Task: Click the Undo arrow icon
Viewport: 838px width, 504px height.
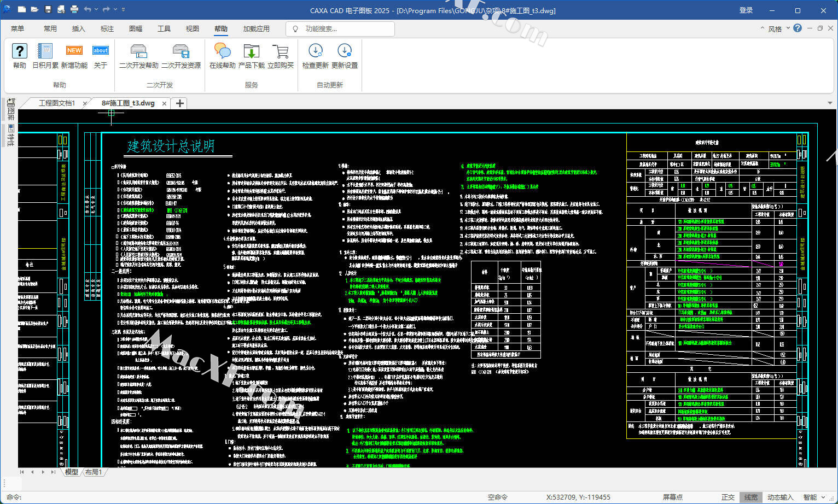Action: pos(88,9)
